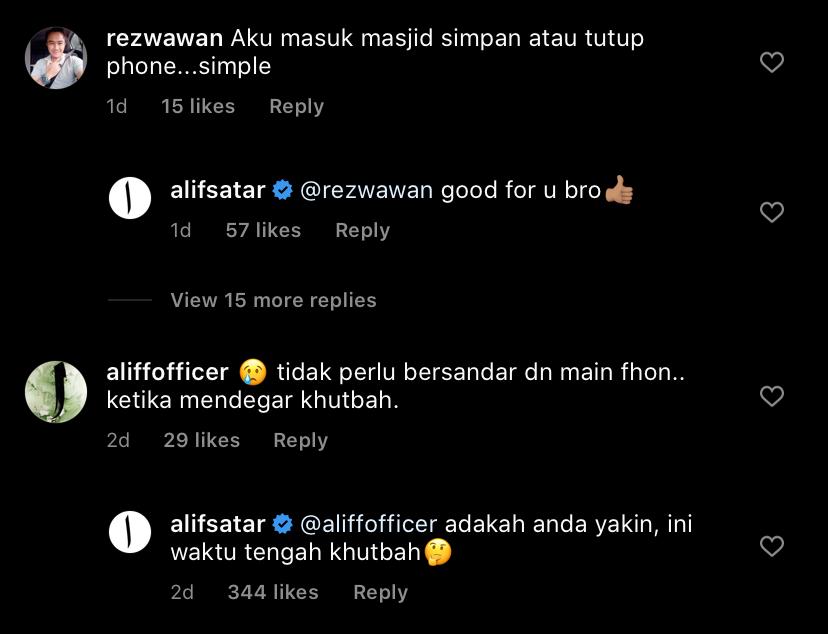Open the @rezwawan mention link

[366, 191]
